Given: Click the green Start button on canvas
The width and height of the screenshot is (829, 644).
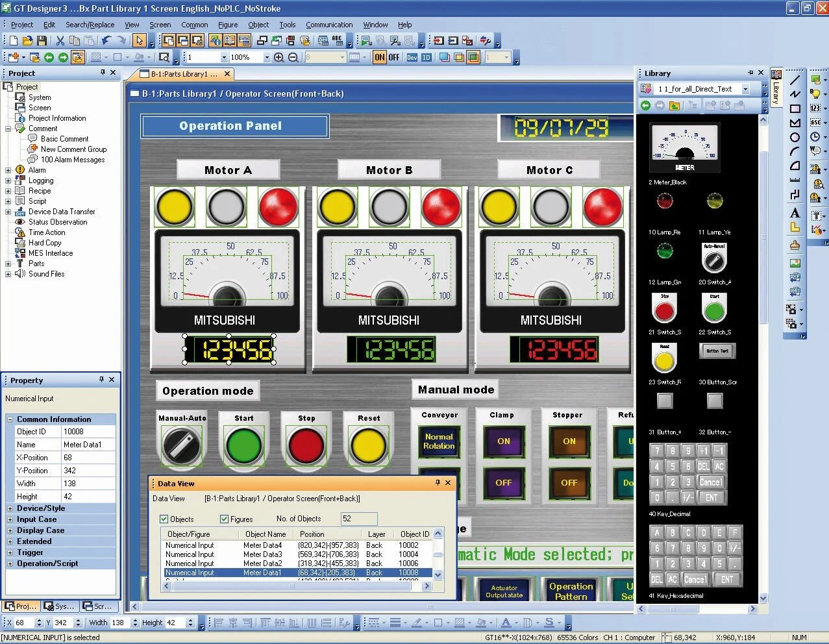Looking at the screenshot, I should coord(243,446).
